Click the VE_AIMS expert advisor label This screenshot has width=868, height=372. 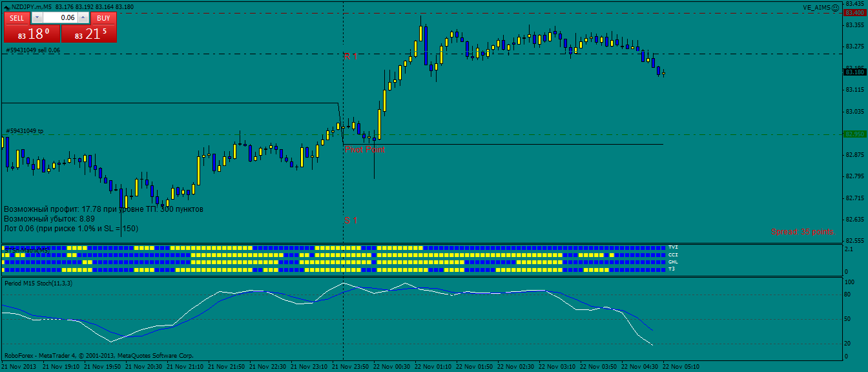817,7
